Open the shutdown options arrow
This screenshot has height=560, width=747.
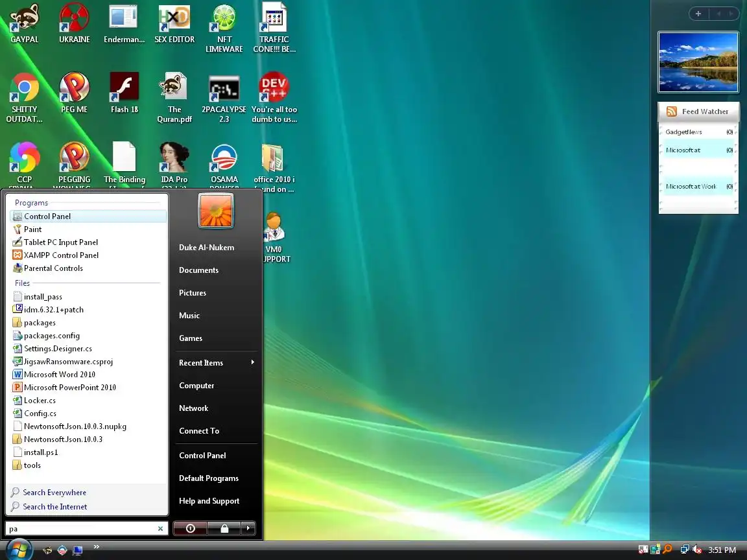coord(248,528)
